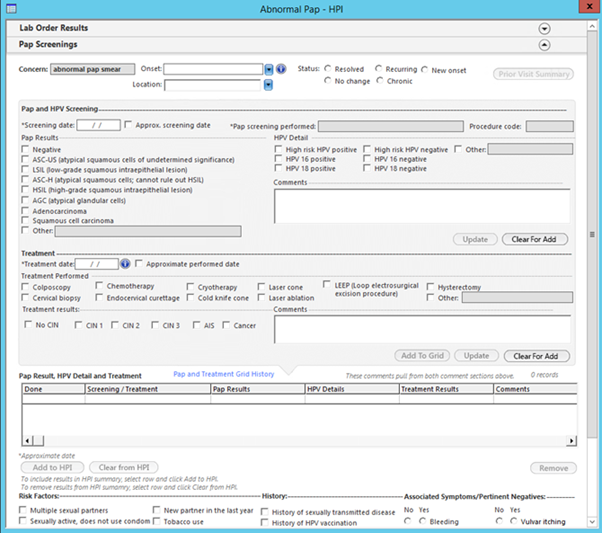The width and height of the screenshot is (602, 533).
Task: Open the Onset dropdown arrow
Action: (269, 70)
